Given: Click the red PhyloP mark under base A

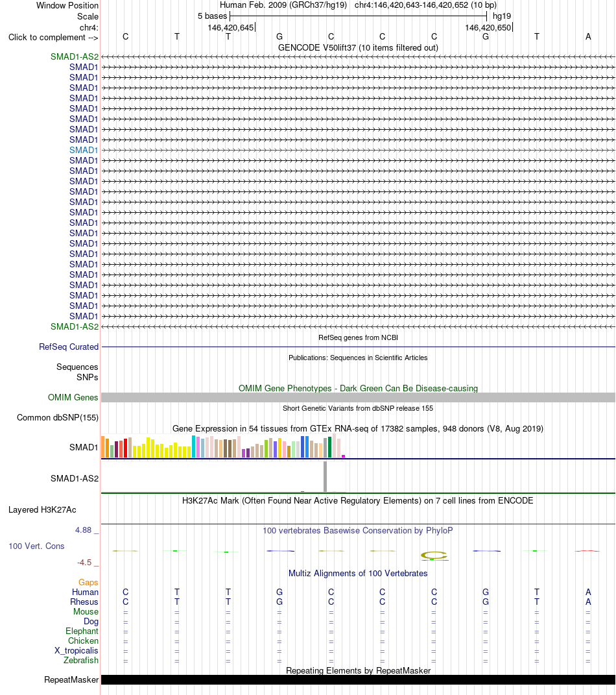Looking at the screenshot, I should [x=587, y=551].
